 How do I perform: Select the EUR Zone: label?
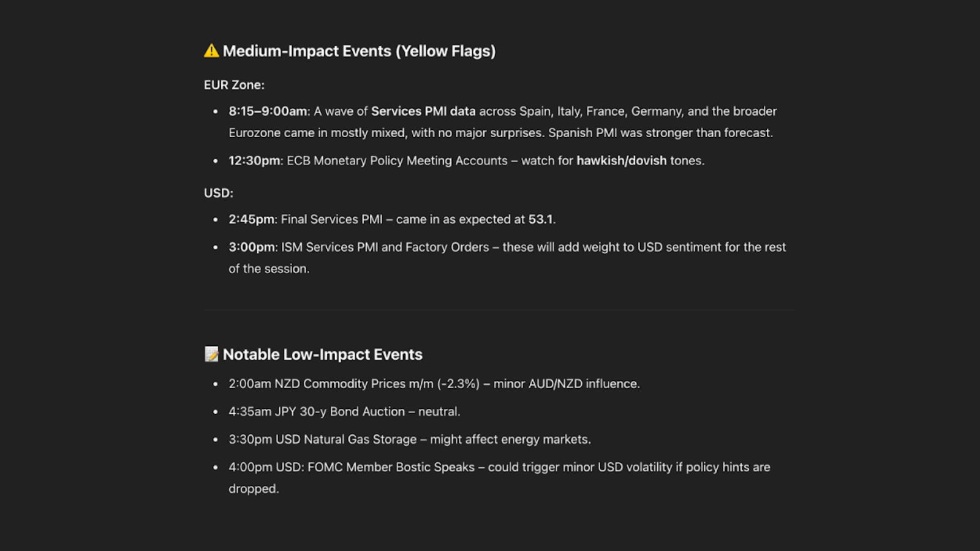(x=234, y=85)
